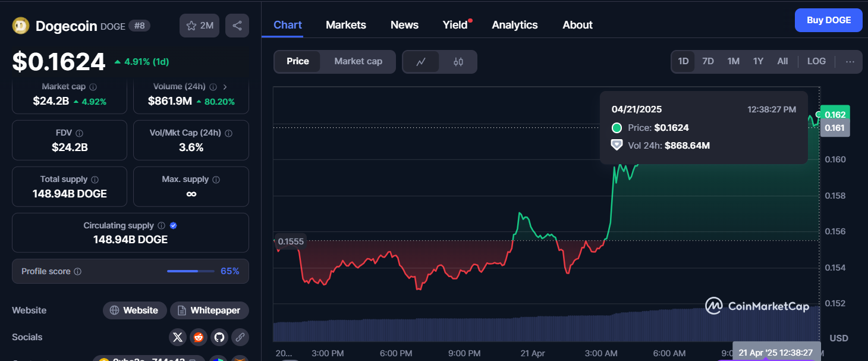This screenshot has height=361, width=868.
Task: Open the Website link button
Action: (134, 310)
